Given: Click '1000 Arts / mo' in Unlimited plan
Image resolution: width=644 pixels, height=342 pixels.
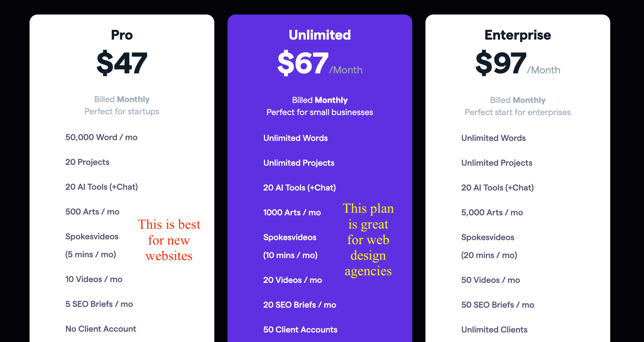Looking at the screenshot, I should 292,212.
